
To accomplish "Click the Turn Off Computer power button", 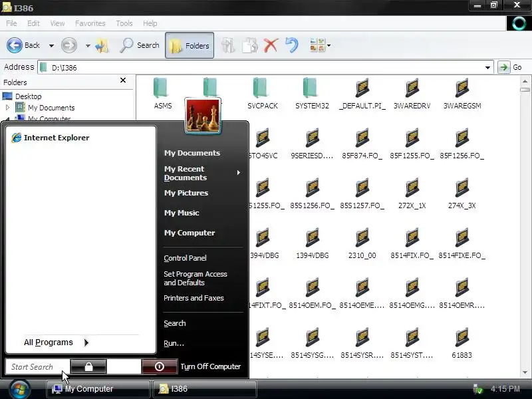I will coord(160,366).
